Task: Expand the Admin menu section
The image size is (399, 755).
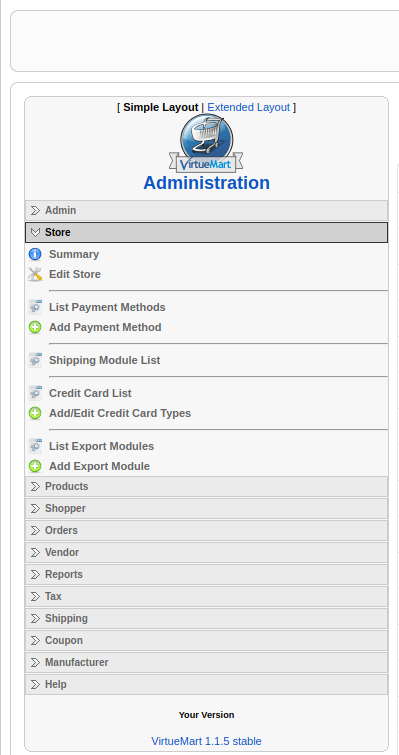Action: coord(206,210)
